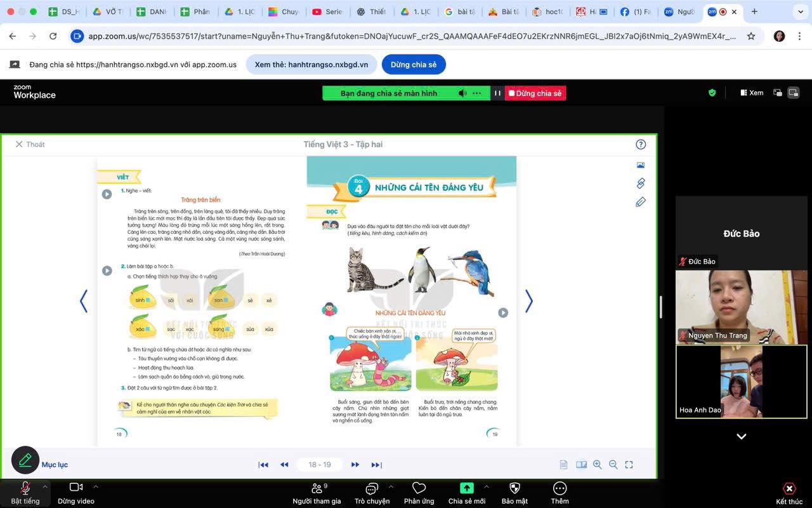Open Mục lục table of contents

tap(55, 465)
